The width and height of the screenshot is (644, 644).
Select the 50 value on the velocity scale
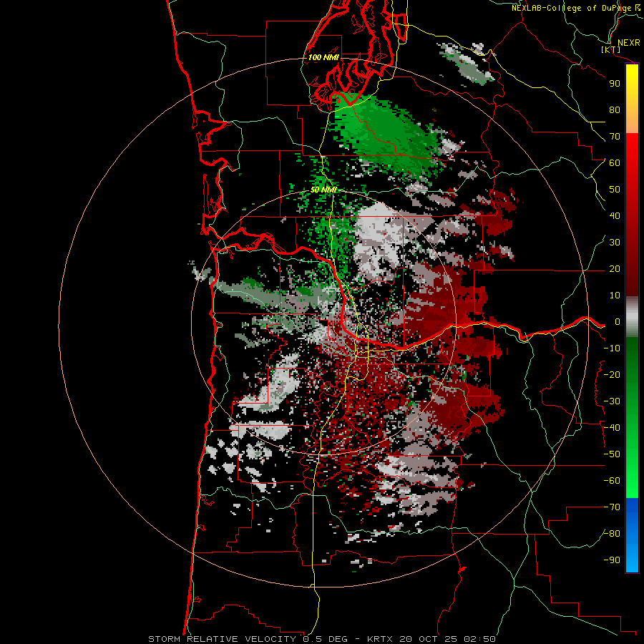tap(615, 190)
